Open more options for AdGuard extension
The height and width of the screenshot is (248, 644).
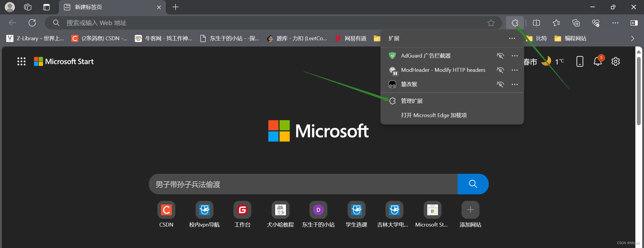[515, 56]
